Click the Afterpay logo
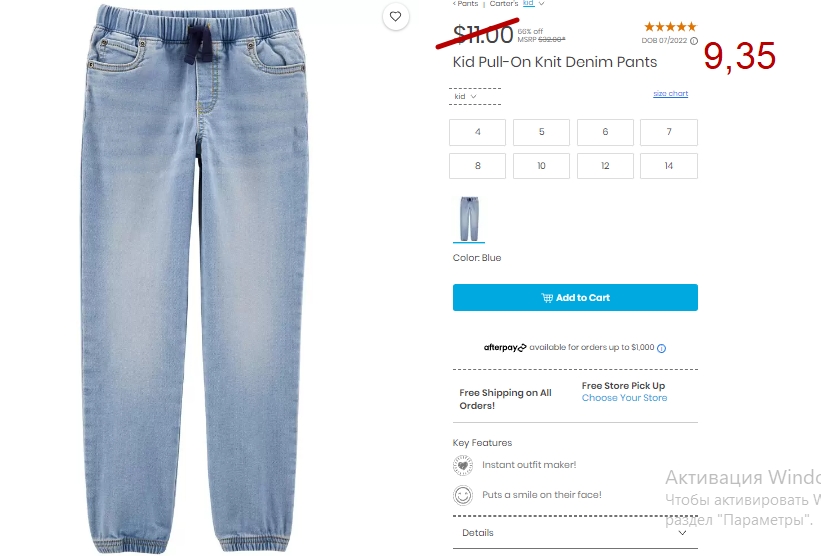 (x=505, y=347)
